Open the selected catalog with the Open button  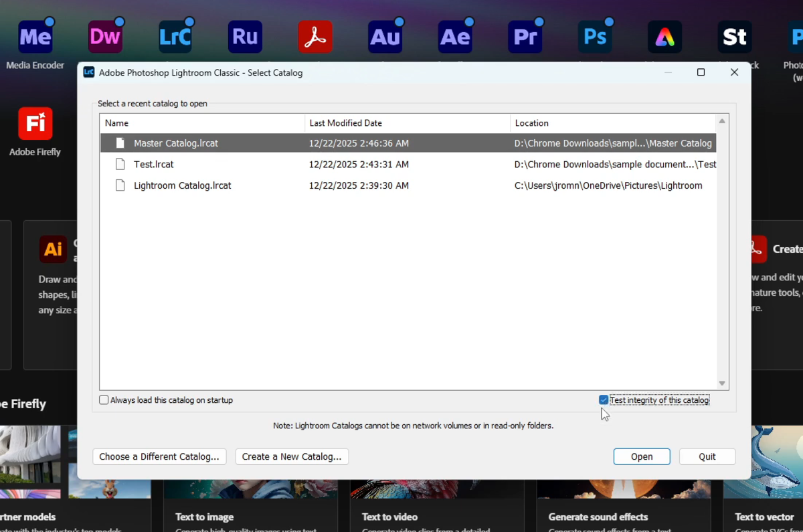coord(642,456)
